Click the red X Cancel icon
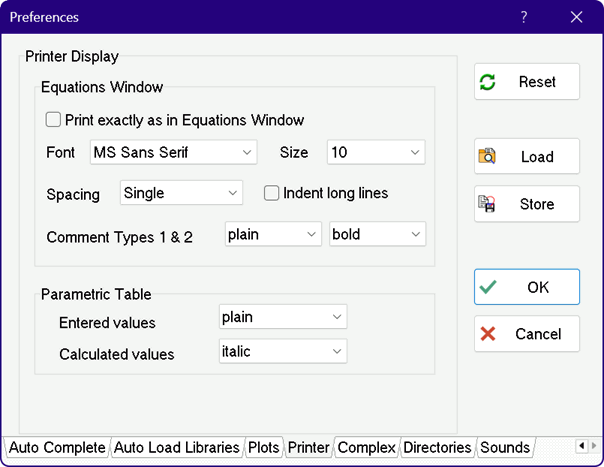This screenshot has width=604, height=467. (x=488, y=334)
